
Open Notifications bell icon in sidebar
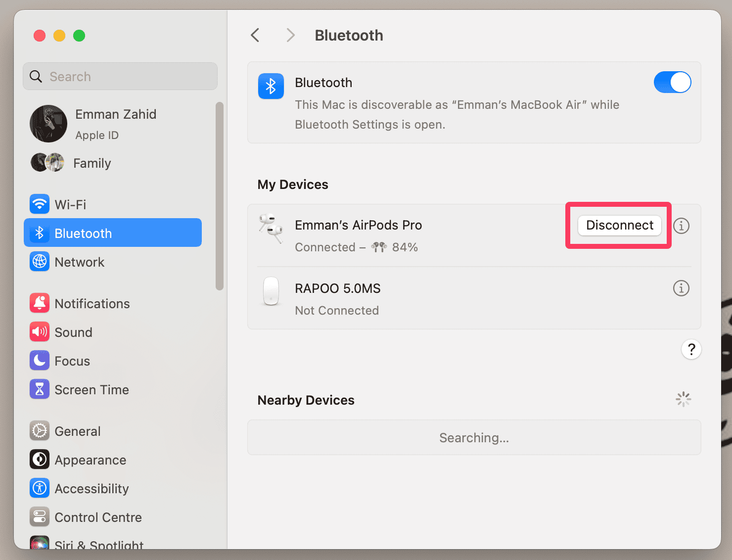point(40,303)
